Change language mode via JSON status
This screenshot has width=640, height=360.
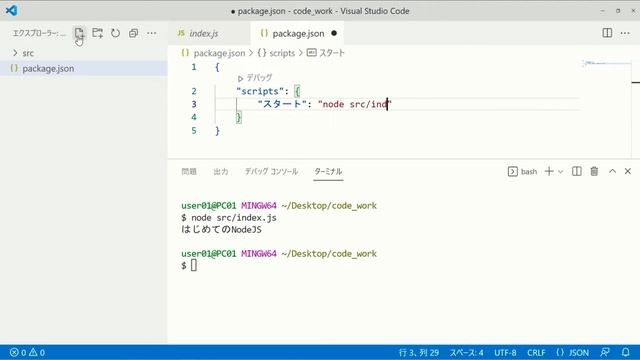pos(573,352)
